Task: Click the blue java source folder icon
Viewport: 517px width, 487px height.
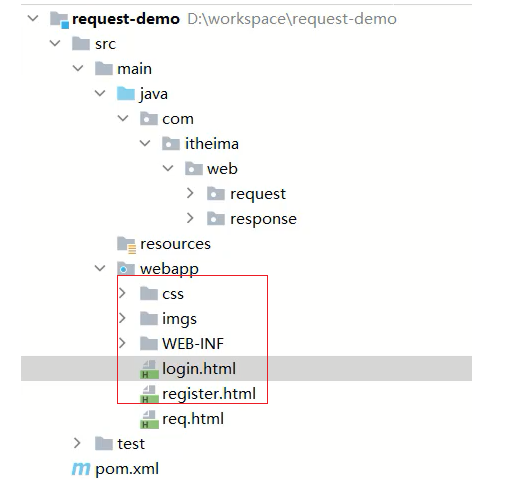Action: point(126,94)
